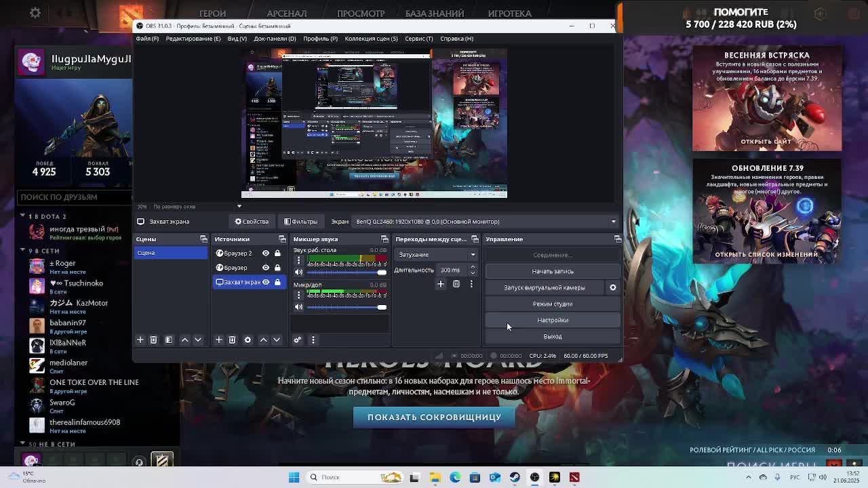Viewport: 868px width, 488px height.
Task: Remove the selected source with trash icon
Action: point(232,340)
